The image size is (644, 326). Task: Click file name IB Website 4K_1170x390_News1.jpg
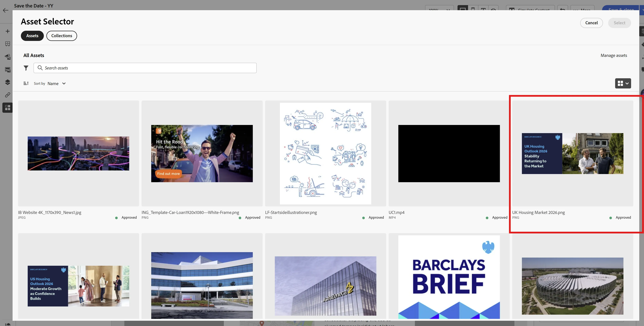[x=49, y=213]
